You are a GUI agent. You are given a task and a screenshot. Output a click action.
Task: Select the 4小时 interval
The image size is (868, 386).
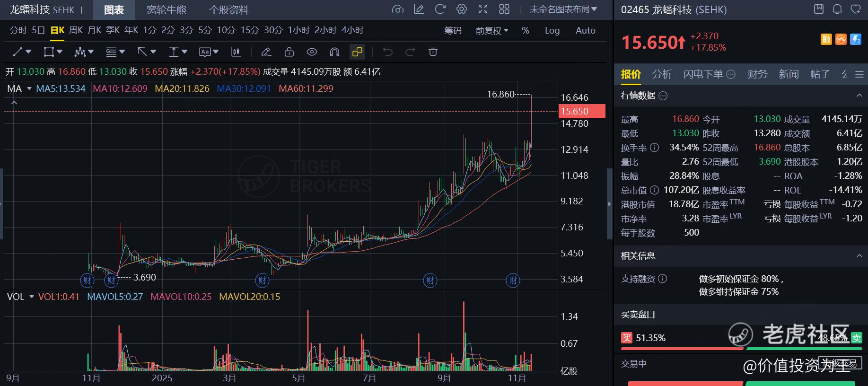coord(352,30)
